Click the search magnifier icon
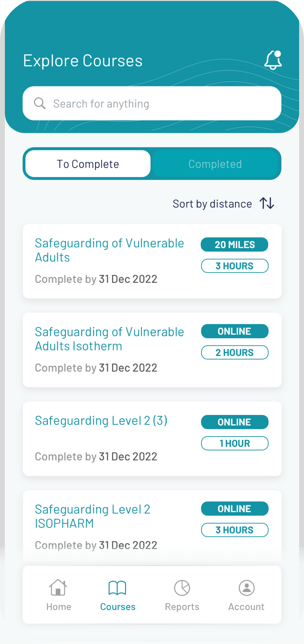The width and height of the screenshot is (304, 644). point(40,103)
